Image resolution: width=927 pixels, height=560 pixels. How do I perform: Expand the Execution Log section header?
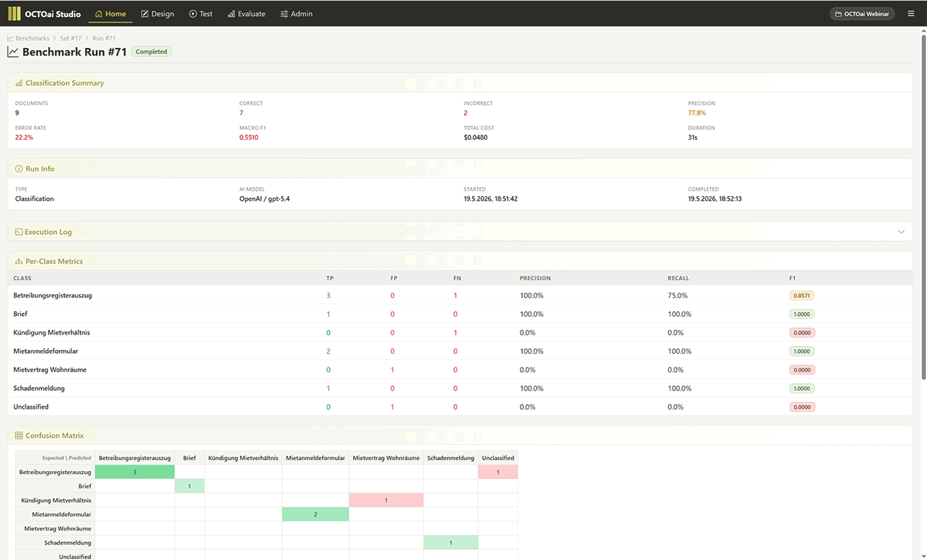[x=460, y=232]
